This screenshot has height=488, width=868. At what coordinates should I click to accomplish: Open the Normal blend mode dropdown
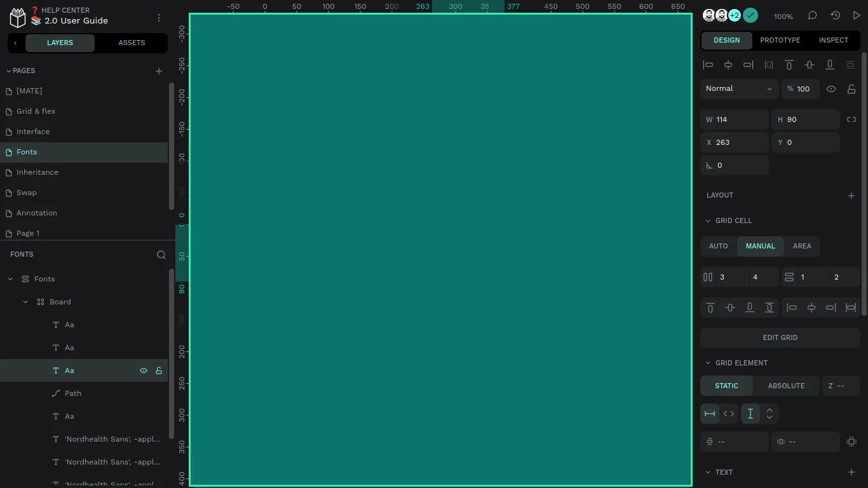[x=738, y=89]
